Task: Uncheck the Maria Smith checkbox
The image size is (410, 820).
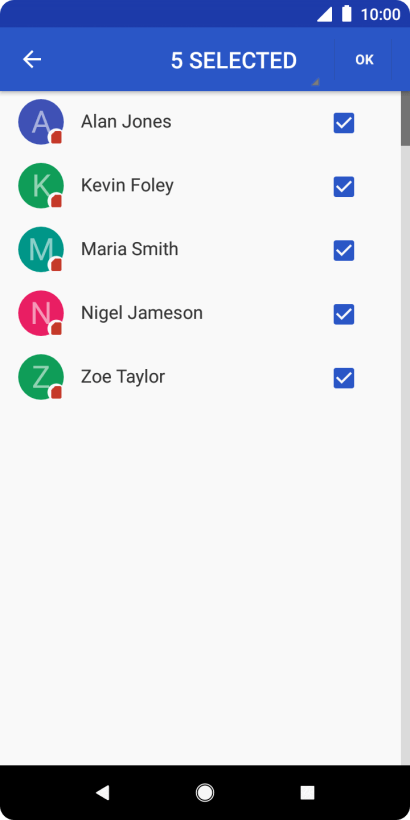Action: click(x=344, y=250)
